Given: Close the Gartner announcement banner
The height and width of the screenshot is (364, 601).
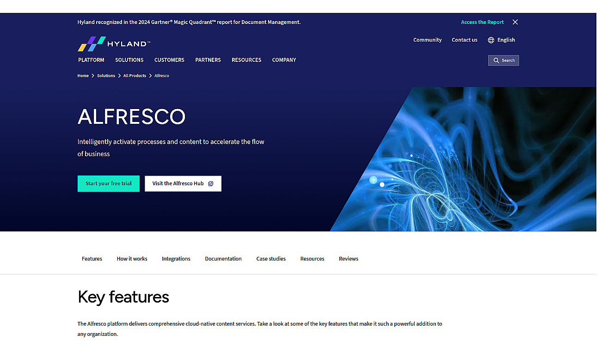Looking at the screenshot, I should (515, 22).
